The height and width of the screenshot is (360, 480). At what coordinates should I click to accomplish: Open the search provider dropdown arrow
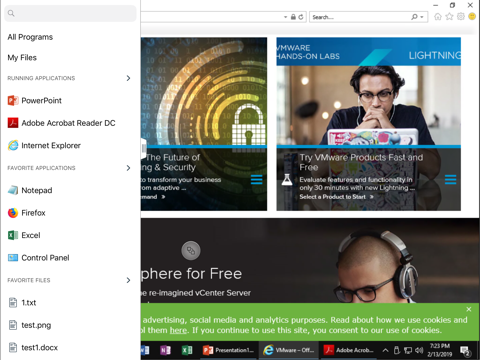[422, 17]
